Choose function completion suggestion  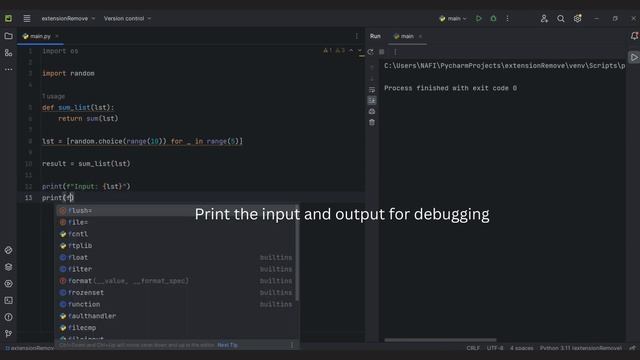tap(176, 304)
